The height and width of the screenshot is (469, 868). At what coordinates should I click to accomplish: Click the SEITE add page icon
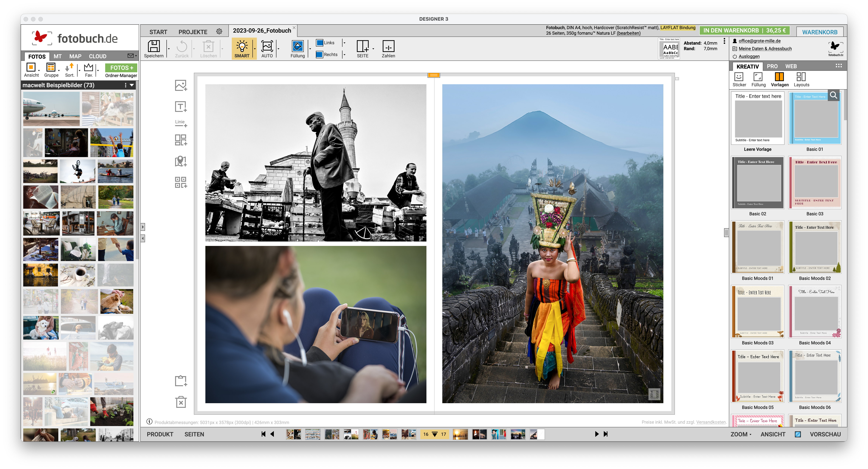click(363, 46)
